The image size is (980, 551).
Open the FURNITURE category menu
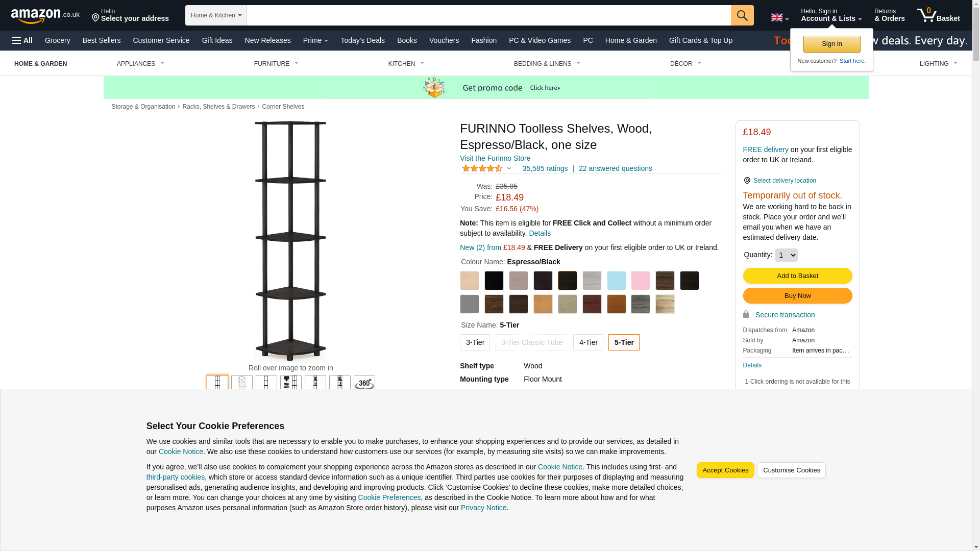pyautogui.click(x=276, y=64)
